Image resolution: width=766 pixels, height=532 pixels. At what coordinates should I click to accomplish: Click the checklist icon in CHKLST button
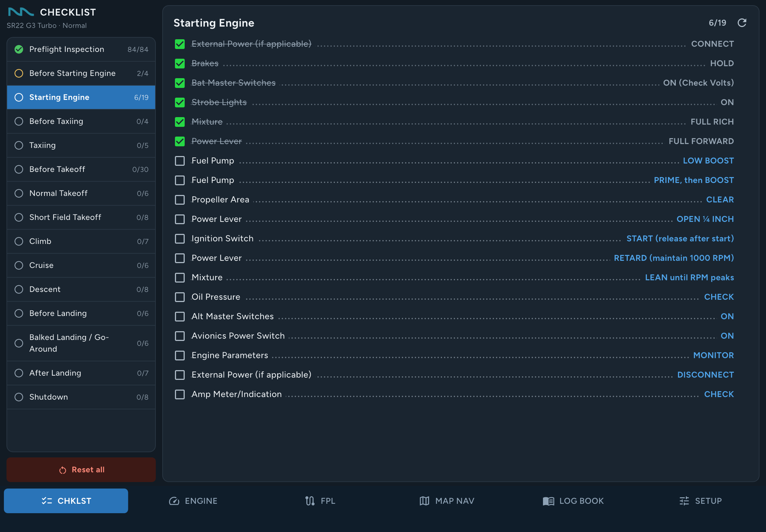pos(47,501)
